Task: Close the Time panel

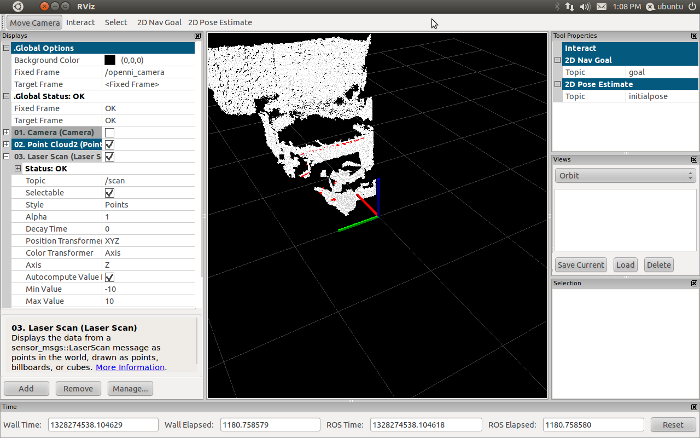Action: (693, 407)
